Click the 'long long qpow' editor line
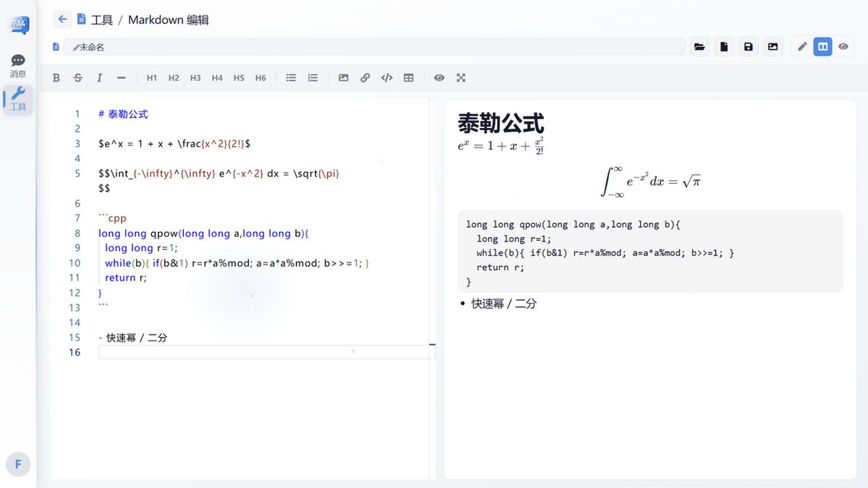 204,234
